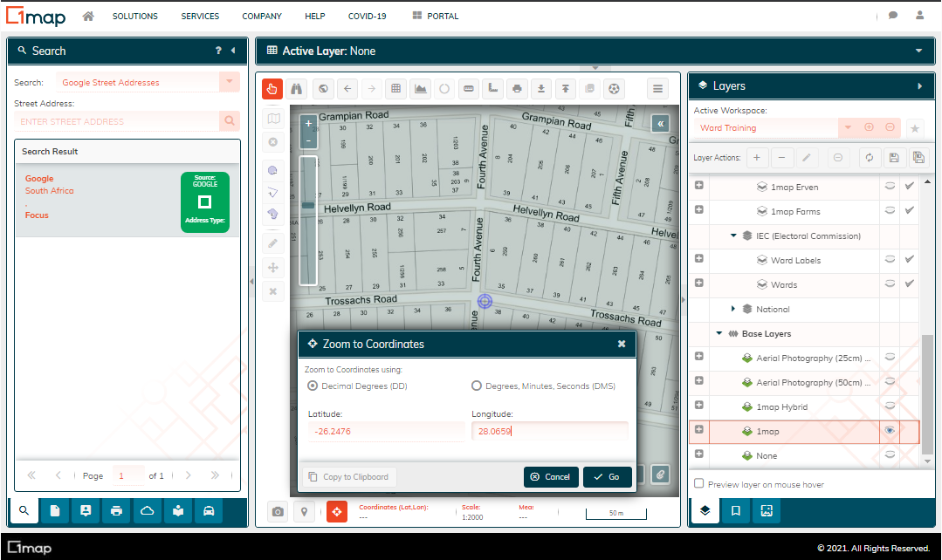Open the chat messages icon
Image resolution: width=942 pixels, height=560 pixels.
point(893,16)
